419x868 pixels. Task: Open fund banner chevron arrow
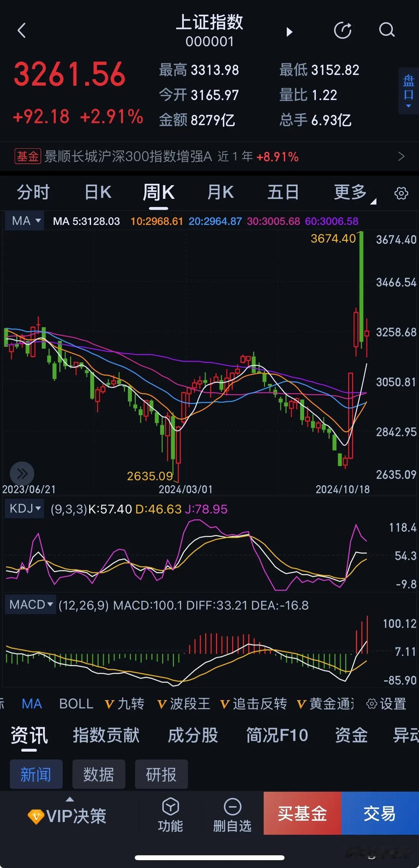click(401, 156)
